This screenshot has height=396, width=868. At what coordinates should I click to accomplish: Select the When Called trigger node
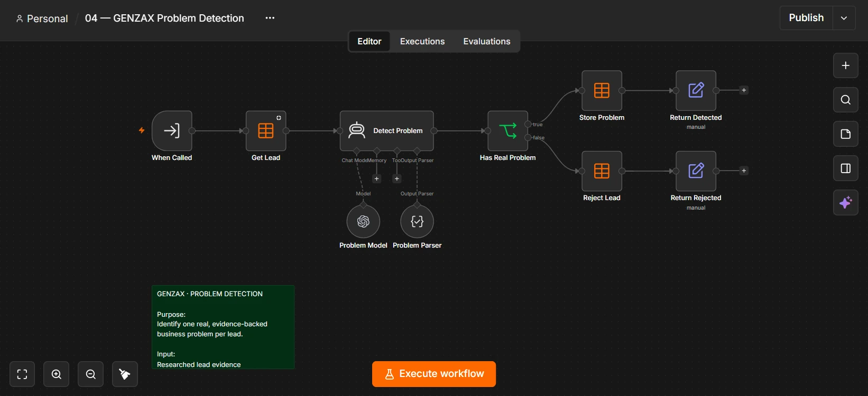click(172, 131)
